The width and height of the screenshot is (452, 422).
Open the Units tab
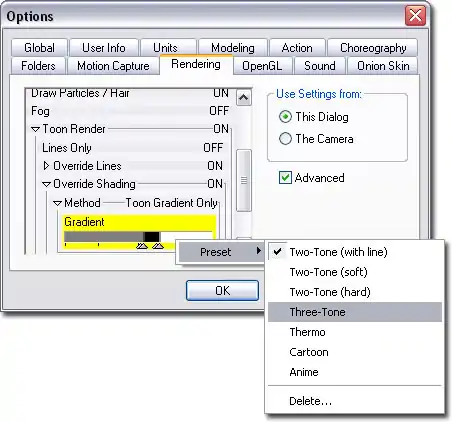[x=165, y=48]
